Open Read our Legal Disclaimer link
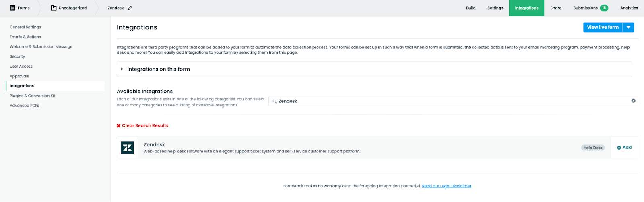 [x=446, y=186]
